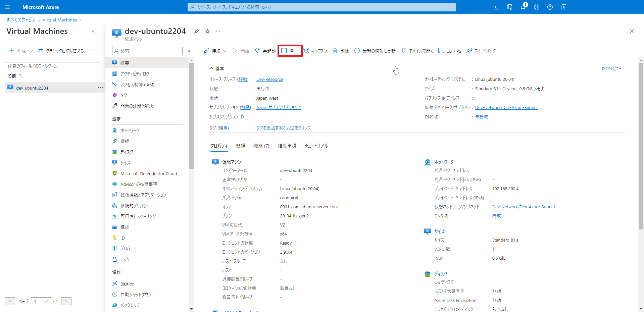Screen dimensions: 644x312
Task: Click Virtual Machines in the breadcrumb
Action: click(60, 20)
